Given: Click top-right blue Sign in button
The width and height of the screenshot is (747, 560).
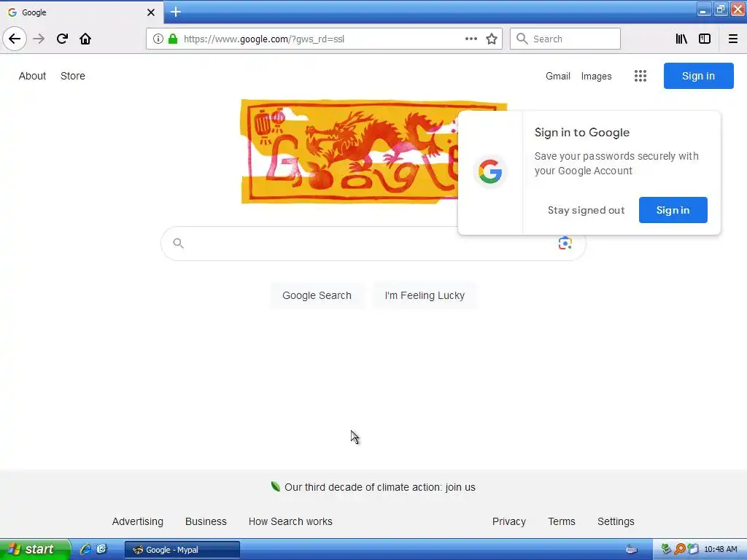Looking at the screenshot, I should tap(698, 76).
